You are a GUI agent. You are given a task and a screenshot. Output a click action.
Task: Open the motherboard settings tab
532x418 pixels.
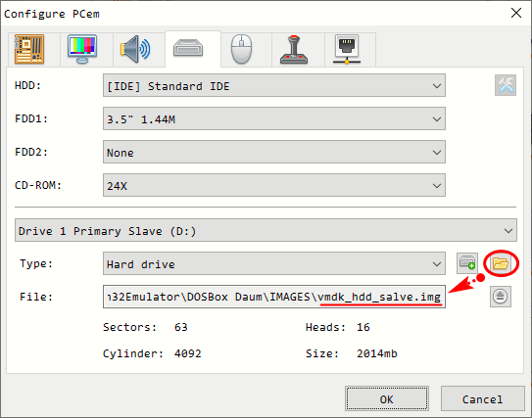(x=29, y=49)
